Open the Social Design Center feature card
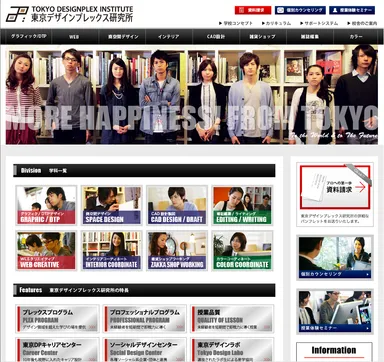Screen dimensions: 384x362 pos(145,350)
